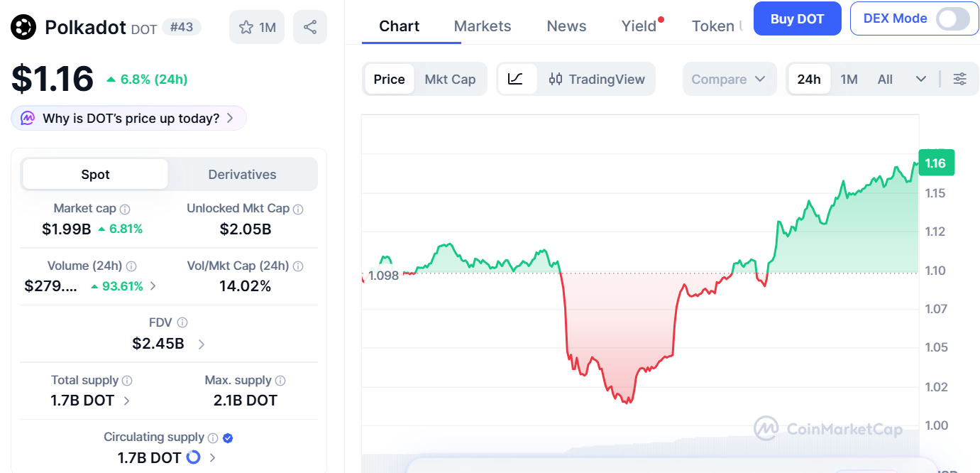Click the 2.1B DOT max supply value
The image size is (980, 473).
tap(246, 401)
